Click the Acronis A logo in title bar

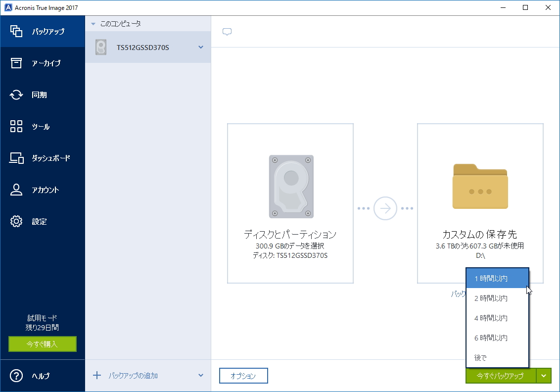[8, 7]
